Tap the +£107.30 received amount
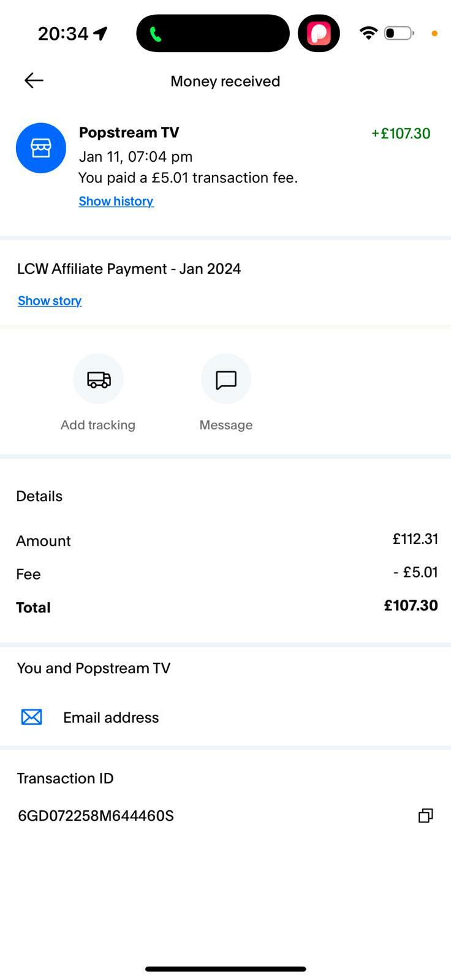Screen dimensions: 451x980 tap(401, 134)
